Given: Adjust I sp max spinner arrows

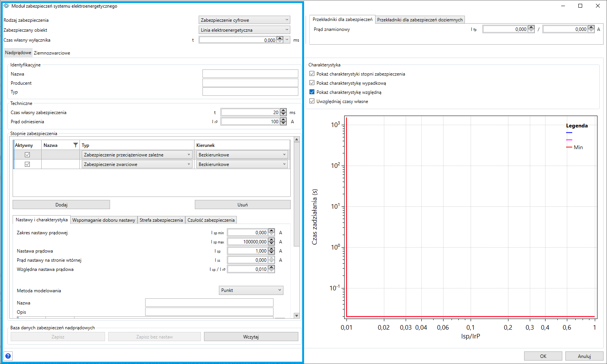Looking at the screenshot, I should coord(271,242).
